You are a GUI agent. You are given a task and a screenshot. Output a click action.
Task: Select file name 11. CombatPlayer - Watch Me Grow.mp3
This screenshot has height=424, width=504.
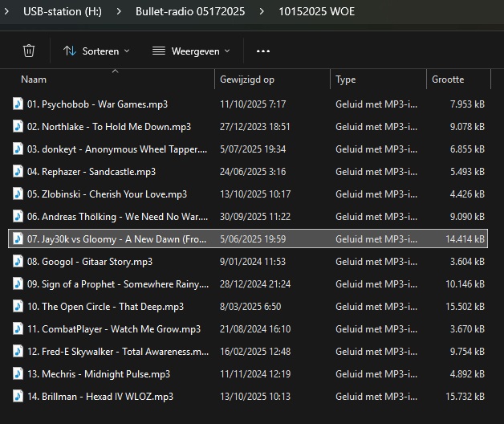pos(114,329)
